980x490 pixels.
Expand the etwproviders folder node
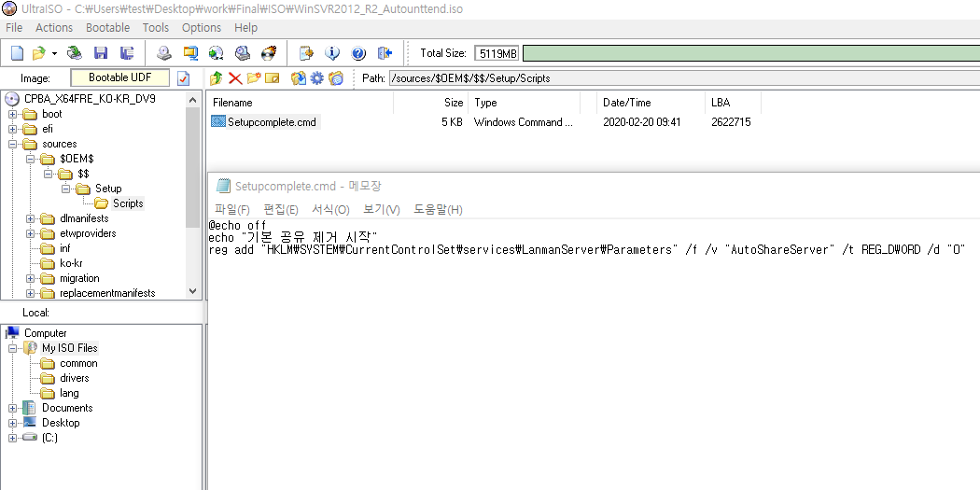tap(30, 233)
